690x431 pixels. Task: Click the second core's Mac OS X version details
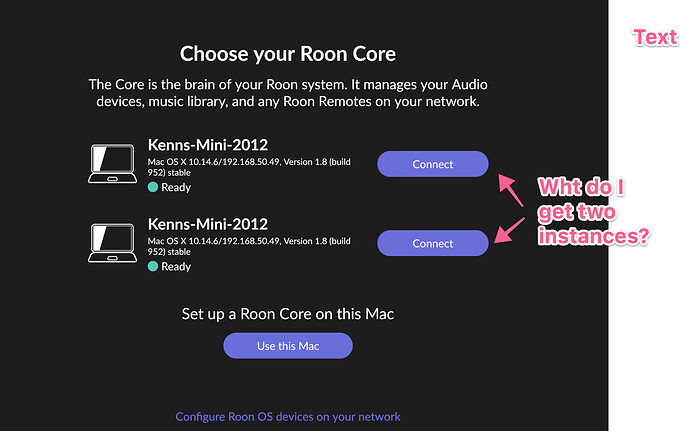pos(249,247)
